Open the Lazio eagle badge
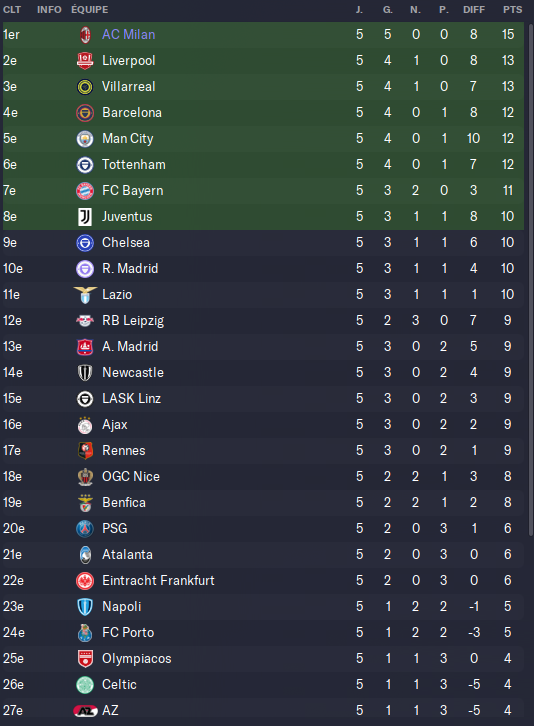 tap(85, 294)
